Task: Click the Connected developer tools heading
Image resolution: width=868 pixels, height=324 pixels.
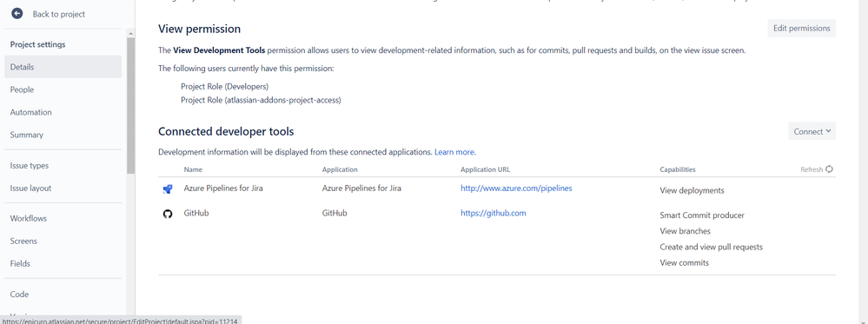Action: pyautogui.click(x=226, y=131)
